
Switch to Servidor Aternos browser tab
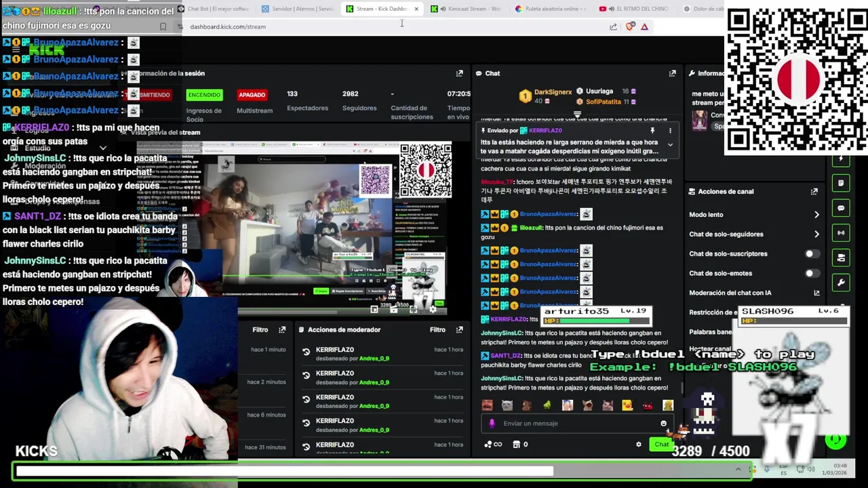click(x=298, y=9)
